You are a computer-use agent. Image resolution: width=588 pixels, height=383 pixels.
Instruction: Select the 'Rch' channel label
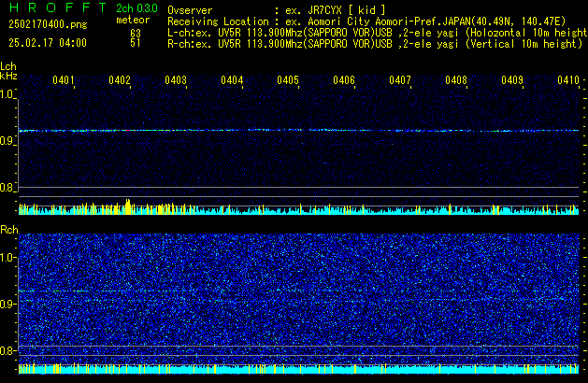pos(9,230)
